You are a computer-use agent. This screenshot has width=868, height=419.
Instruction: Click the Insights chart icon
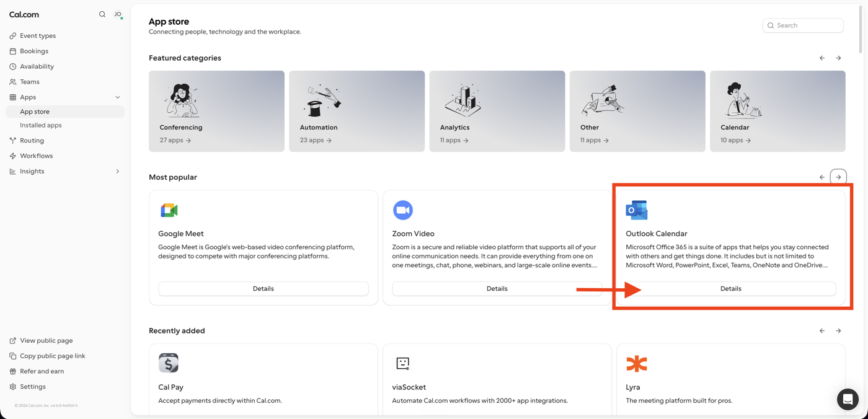(13, 172)
